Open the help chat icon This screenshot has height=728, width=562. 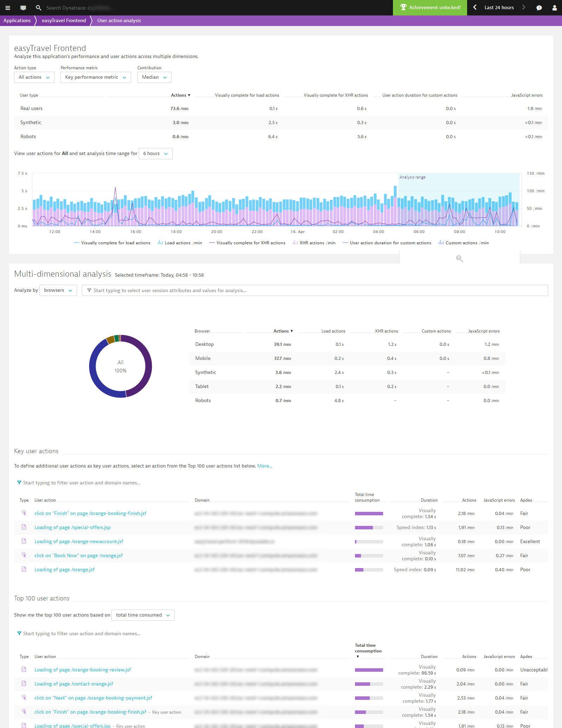(539, 8)
